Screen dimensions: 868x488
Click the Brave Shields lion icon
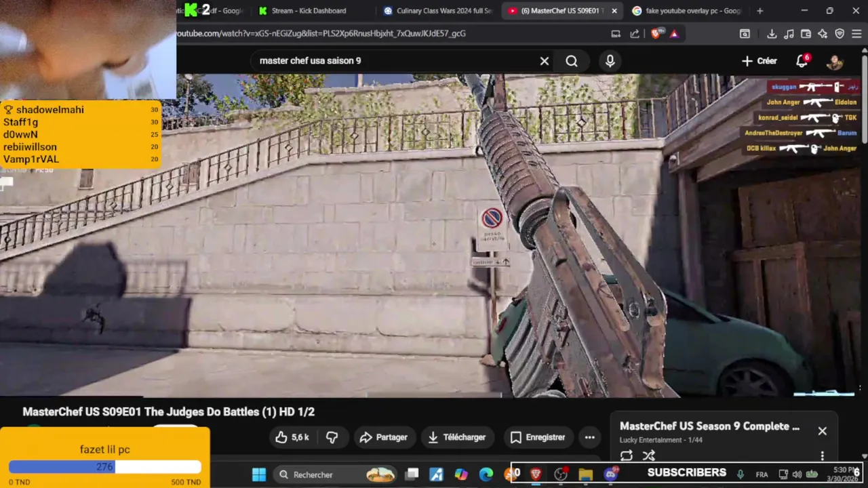coord(655,33)
